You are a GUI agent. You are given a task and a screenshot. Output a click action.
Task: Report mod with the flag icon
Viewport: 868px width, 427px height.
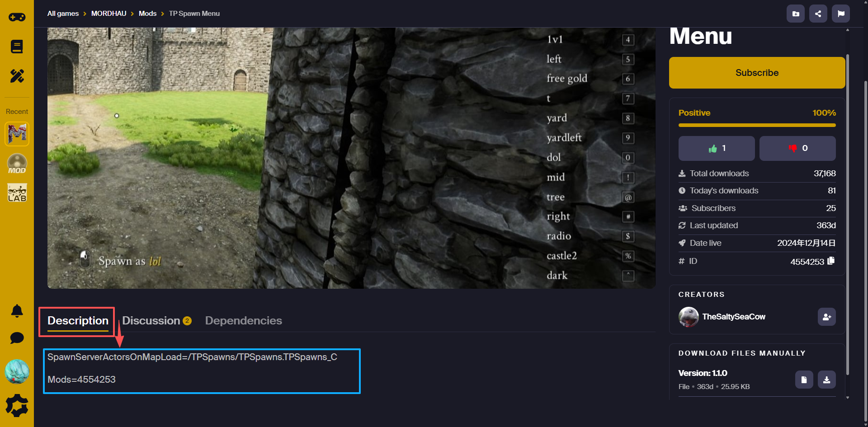(840, 14)
